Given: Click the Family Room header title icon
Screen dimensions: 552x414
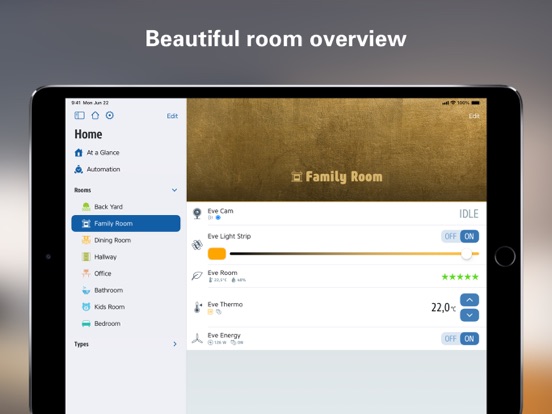Looking at the screenshot, I should pyautogui.click(x=296, y=177).
